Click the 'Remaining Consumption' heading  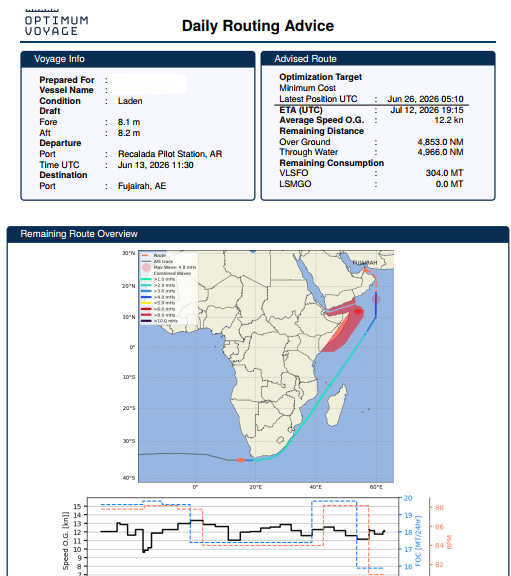pos(332,163)
